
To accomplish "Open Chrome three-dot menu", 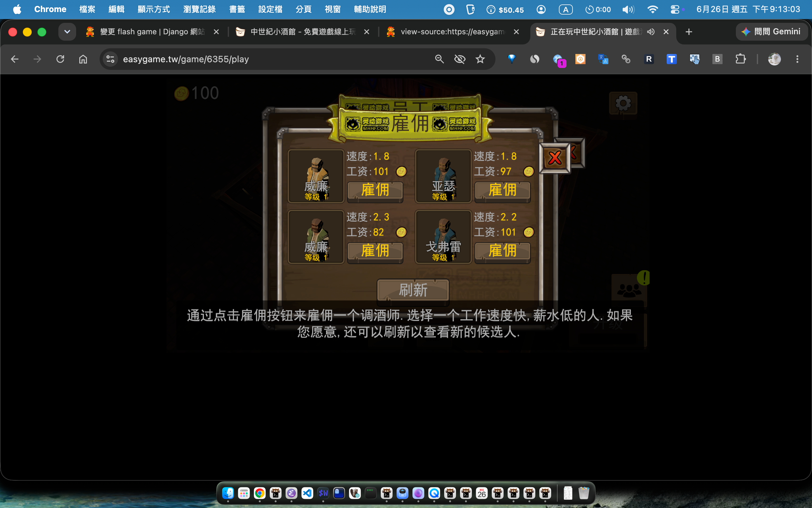I will 797,59.
